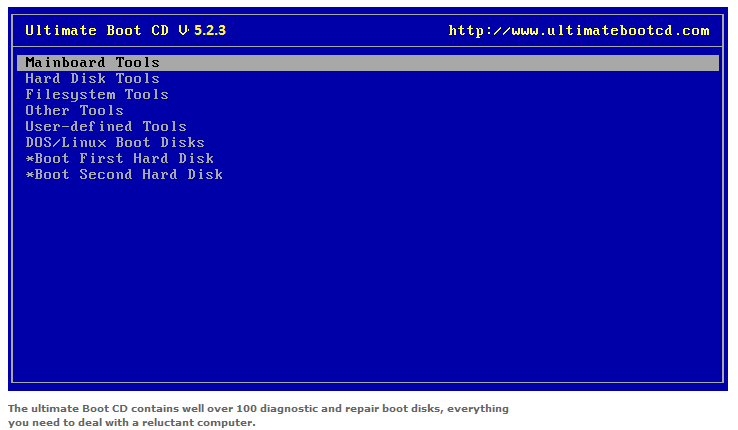738x430 pixels.
Task: Click the http:// prefix of the header URL
Action: click(x=479, y=31)
